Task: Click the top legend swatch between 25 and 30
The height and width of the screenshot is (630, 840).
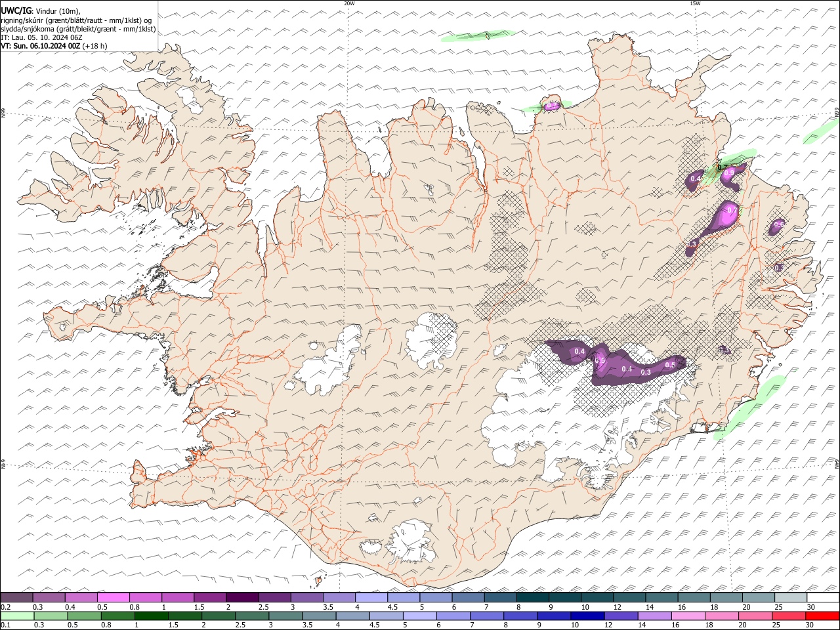Action: click(x=791, y=597)
